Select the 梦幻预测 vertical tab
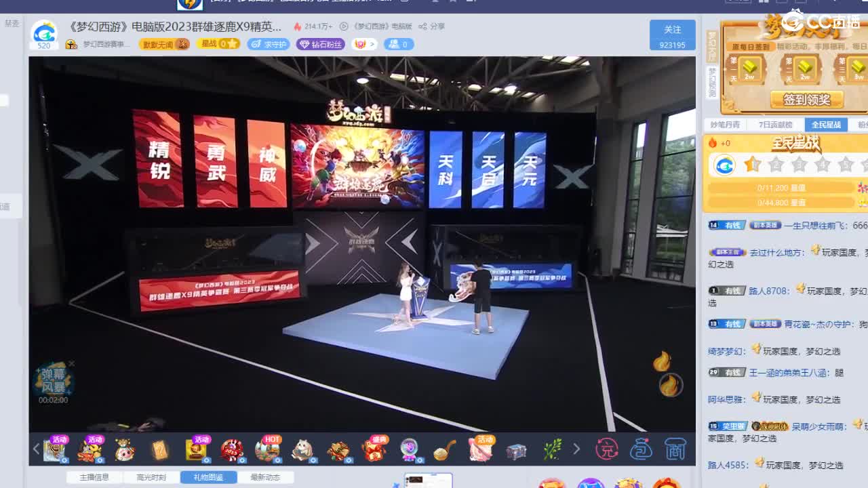The height and width of the screenshot is (488, 868). coord(712,82)
